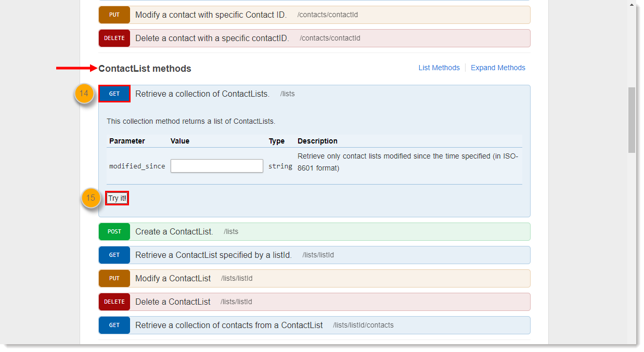This screenshot has height=352, width=644.
Task: Expand the Modify a ContactList method
Action: click(x=173, y=278)
